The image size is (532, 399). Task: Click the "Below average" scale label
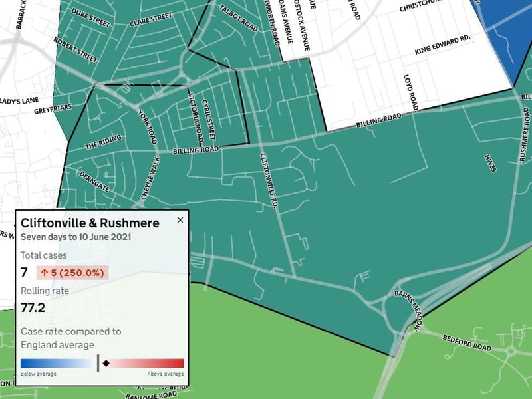pos(39,374)
